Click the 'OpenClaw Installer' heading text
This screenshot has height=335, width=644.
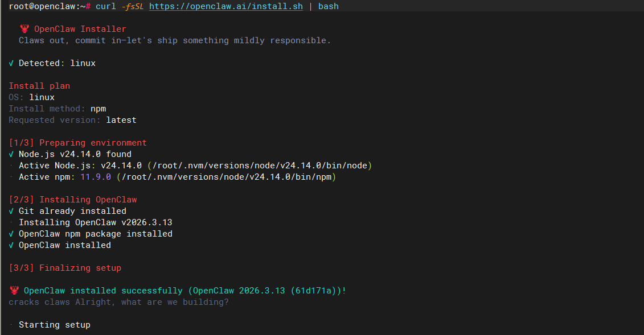click(x=80, y=29)
